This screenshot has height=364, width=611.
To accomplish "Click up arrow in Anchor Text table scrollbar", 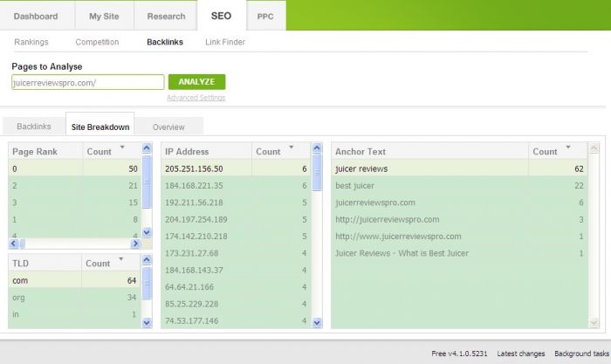I will point(594,148).
